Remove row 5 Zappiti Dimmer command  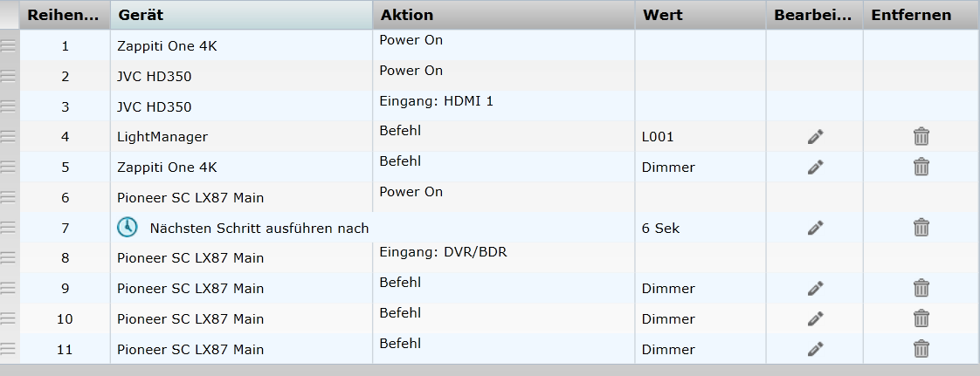(921, 167)
